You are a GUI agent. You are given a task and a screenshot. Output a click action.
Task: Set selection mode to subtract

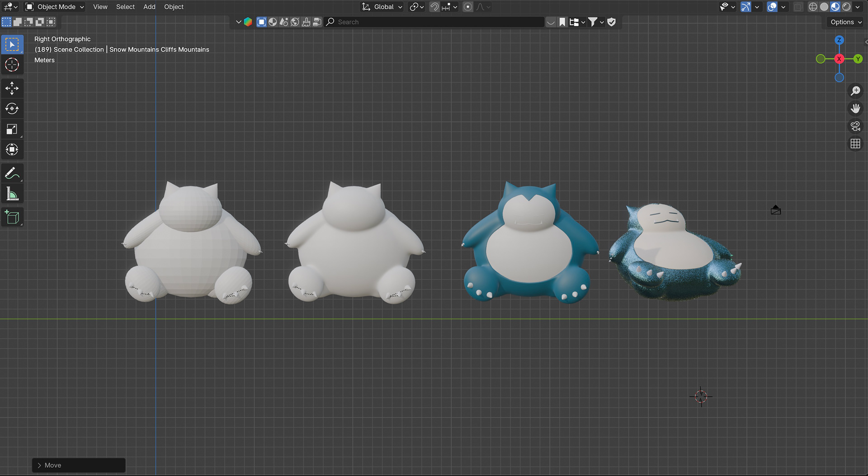pos(29,22)
